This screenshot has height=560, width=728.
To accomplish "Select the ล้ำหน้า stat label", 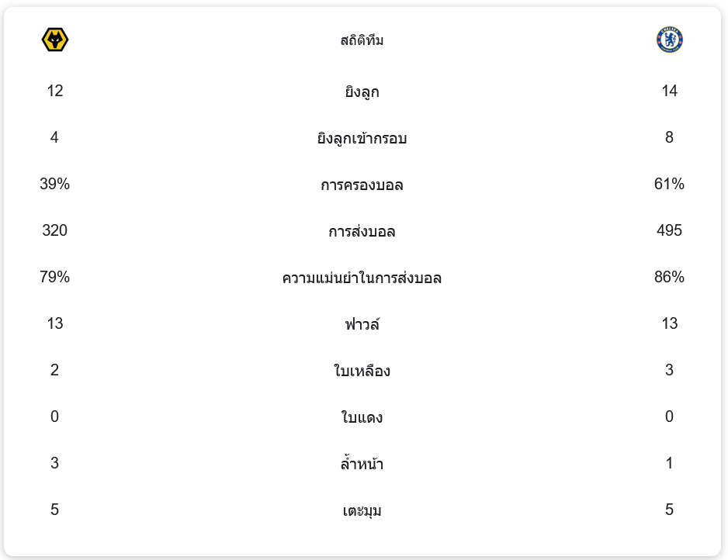I will tap(362, 464).
